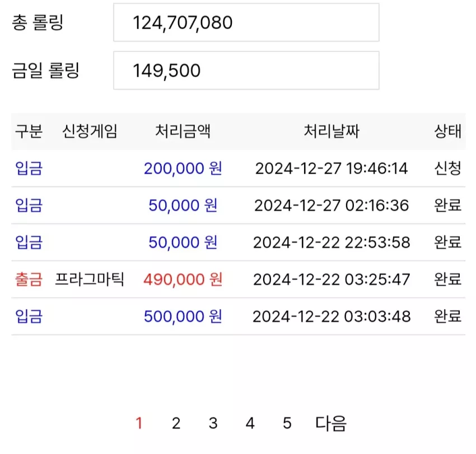Click the 구분 column header

pyautogui.click(x=29, y=132)
